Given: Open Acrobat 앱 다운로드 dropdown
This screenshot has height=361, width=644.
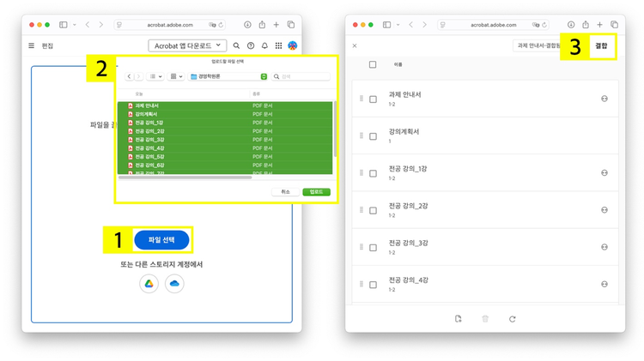Looking at the screenshot, I should [x=187, y=45].
